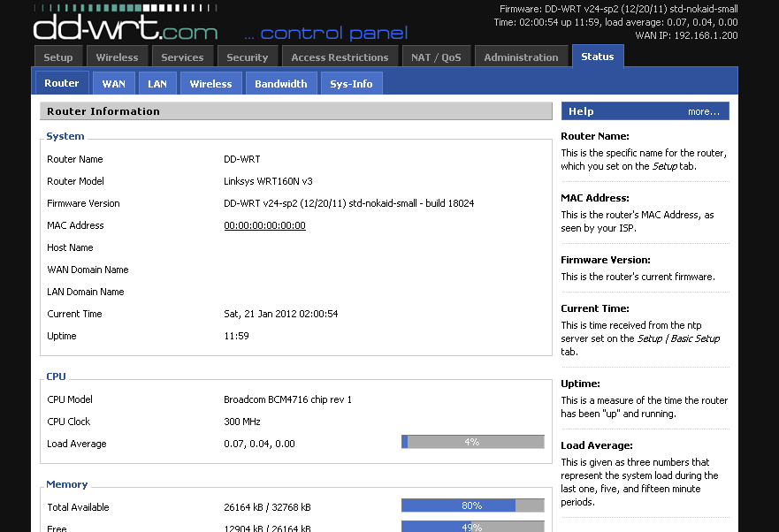Click the Firmware info line in header
Image resolution: width=779 pixels, height=532 pixels.
click(x=619, y=9)
